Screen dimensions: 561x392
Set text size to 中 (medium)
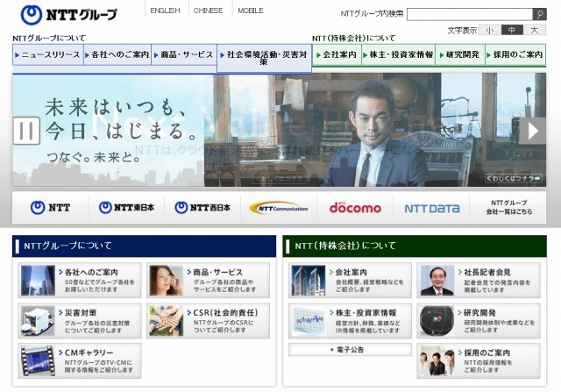tap(512, 30)
